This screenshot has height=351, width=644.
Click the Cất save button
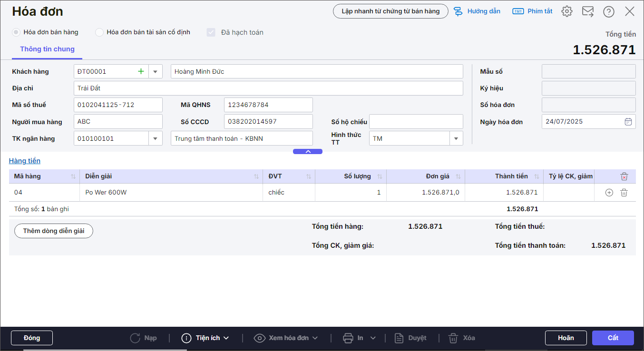coord(613,338)
